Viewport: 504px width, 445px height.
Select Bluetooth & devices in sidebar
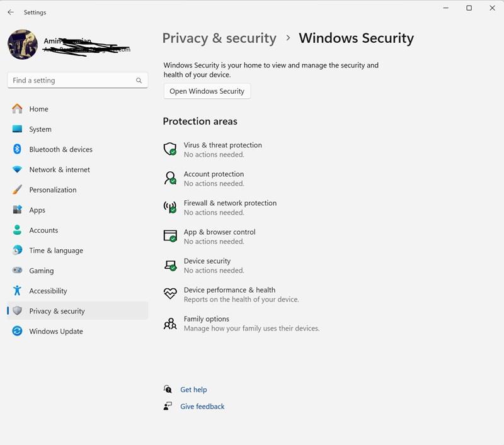pyautogui.click(x=60, y=149)
